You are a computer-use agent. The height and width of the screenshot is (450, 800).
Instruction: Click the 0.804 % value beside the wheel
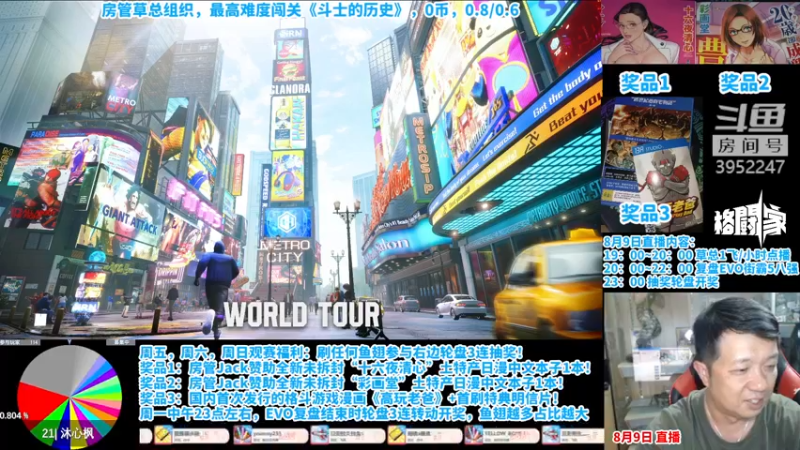(x=14, y=415)
